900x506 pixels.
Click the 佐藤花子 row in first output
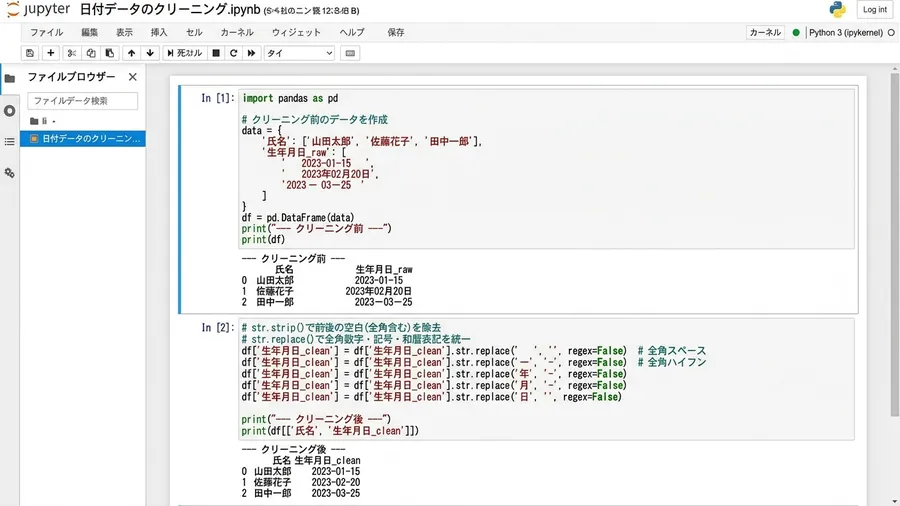point(327,291)
